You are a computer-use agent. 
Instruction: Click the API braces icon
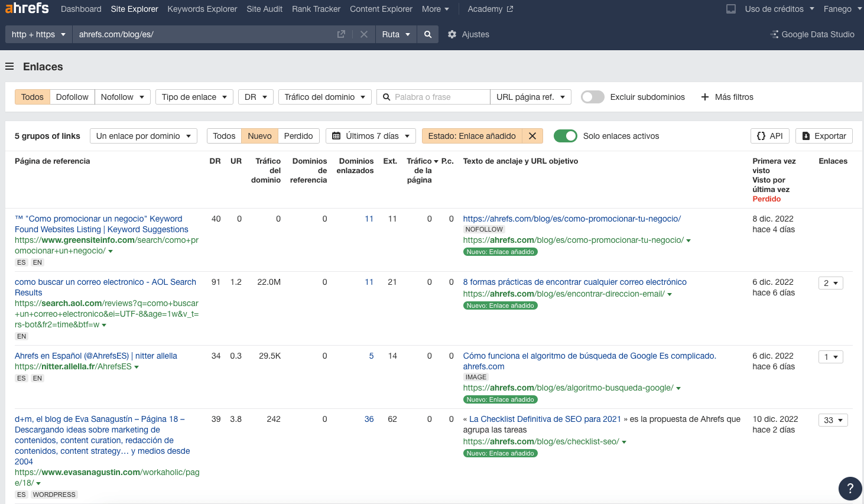coord(761,135)
